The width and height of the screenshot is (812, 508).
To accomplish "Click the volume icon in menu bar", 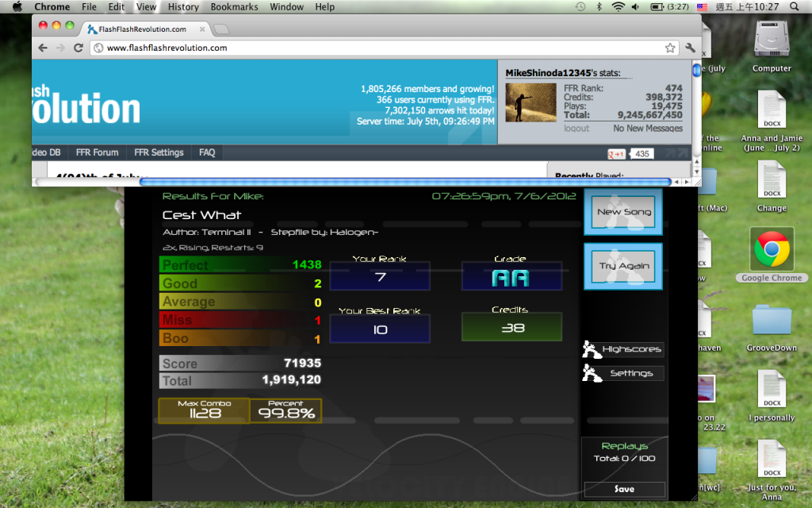I will (x=636, y=7).
